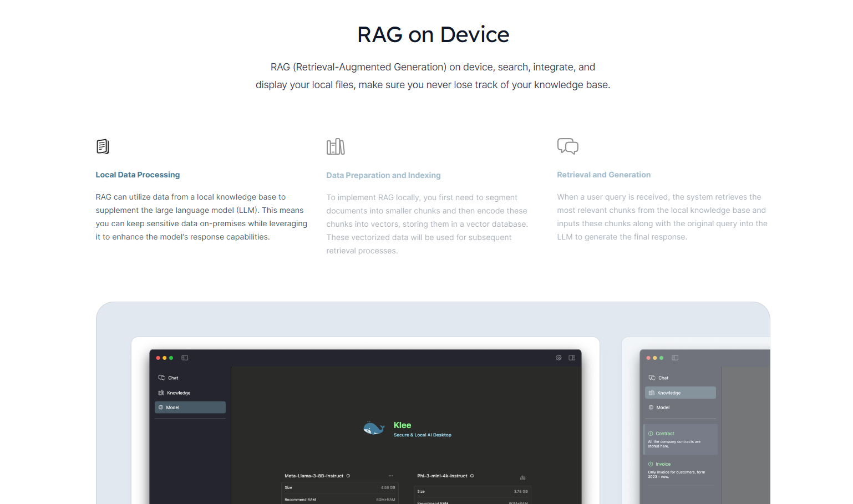Open the Invoice knowledge base entry
Screen dimensions: 853x504
(x=680, y=470)
